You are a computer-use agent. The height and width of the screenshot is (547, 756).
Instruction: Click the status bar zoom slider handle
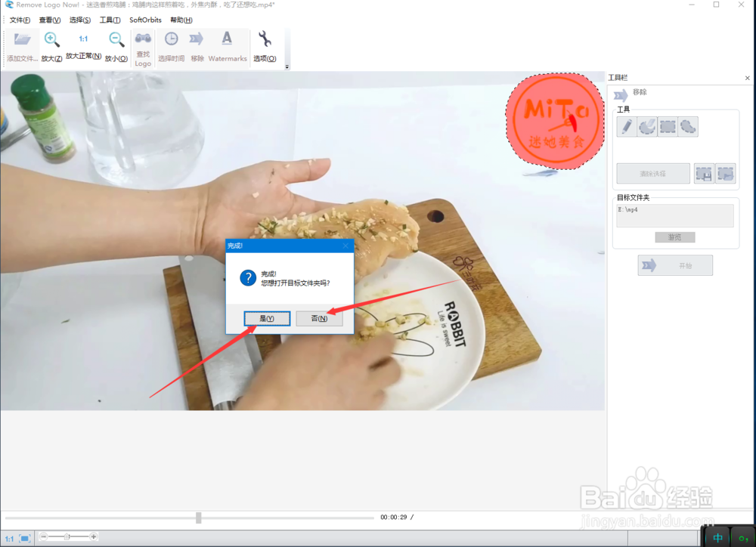(67, 536)
